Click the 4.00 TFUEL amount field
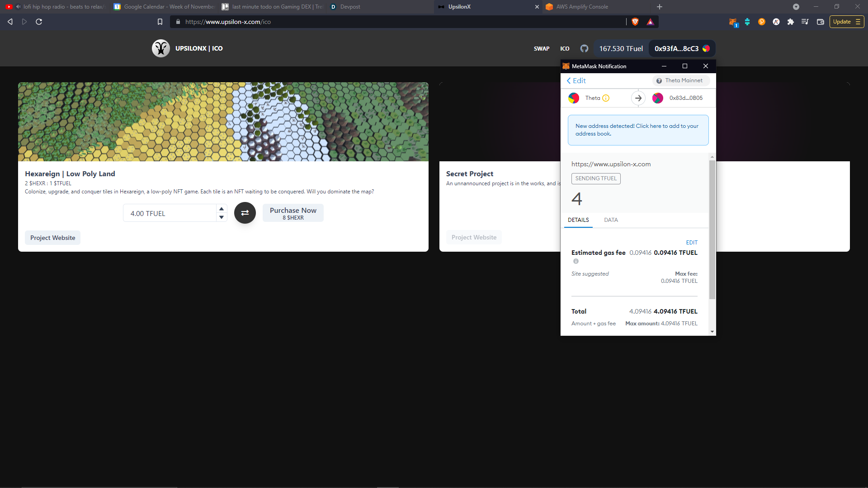 click(170, 213)
